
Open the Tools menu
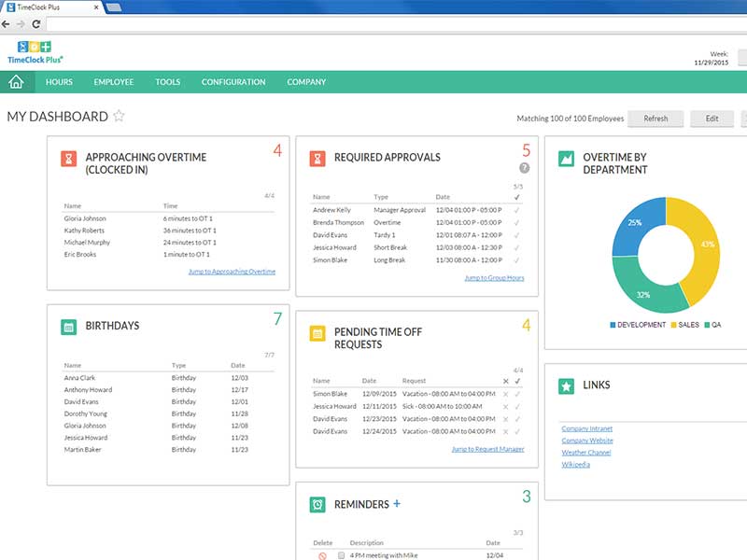click(x=168, y=82)
